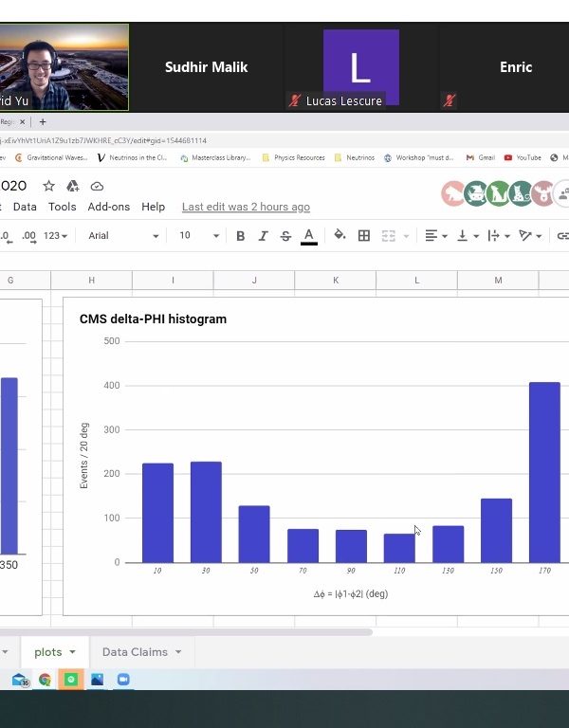The height and width of the screenshot is (728, 569).
Task: Open a new browser tab
Action: click(x=43, y=121)
